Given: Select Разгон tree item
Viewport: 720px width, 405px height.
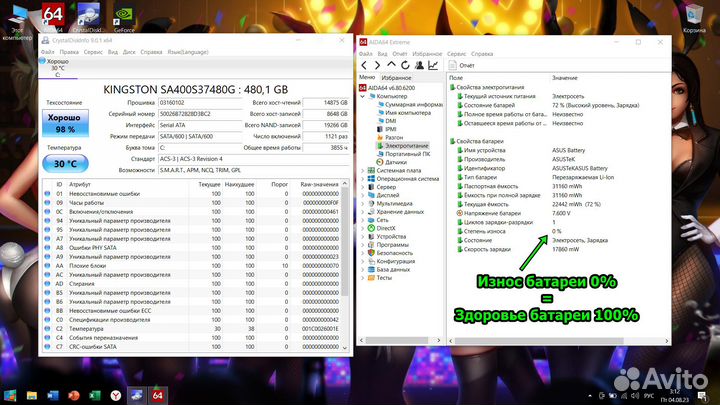Looking at the screenshot, I should click(390, 137).
